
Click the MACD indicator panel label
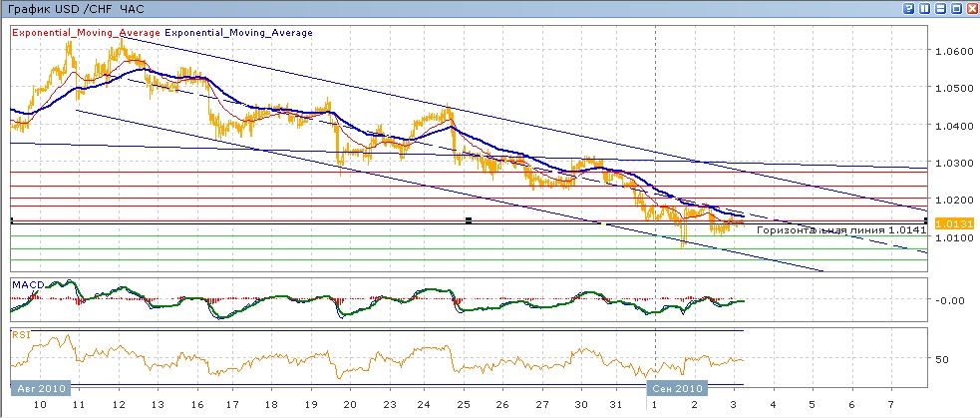click(x=26, y=284)
